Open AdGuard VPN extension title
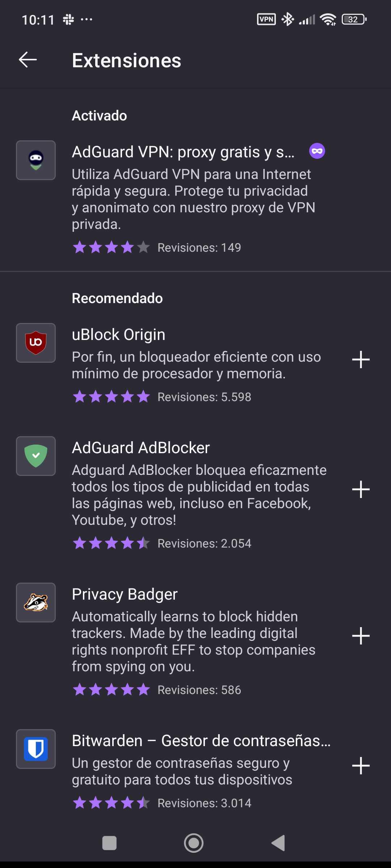This screenshot has width=391, height=868. coord(183,152)
